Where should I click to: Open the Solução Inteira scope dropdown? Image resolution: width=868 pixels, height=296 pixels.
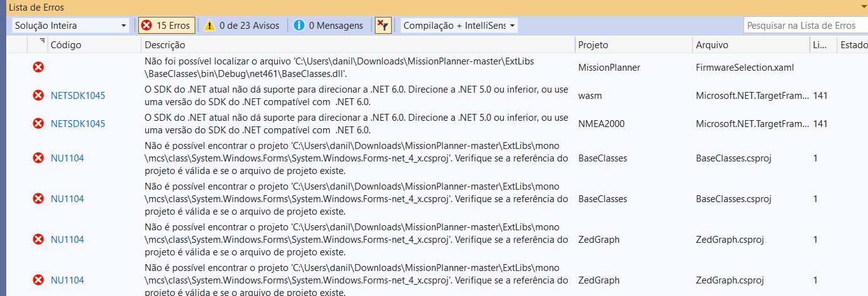(x=70, y=26)
